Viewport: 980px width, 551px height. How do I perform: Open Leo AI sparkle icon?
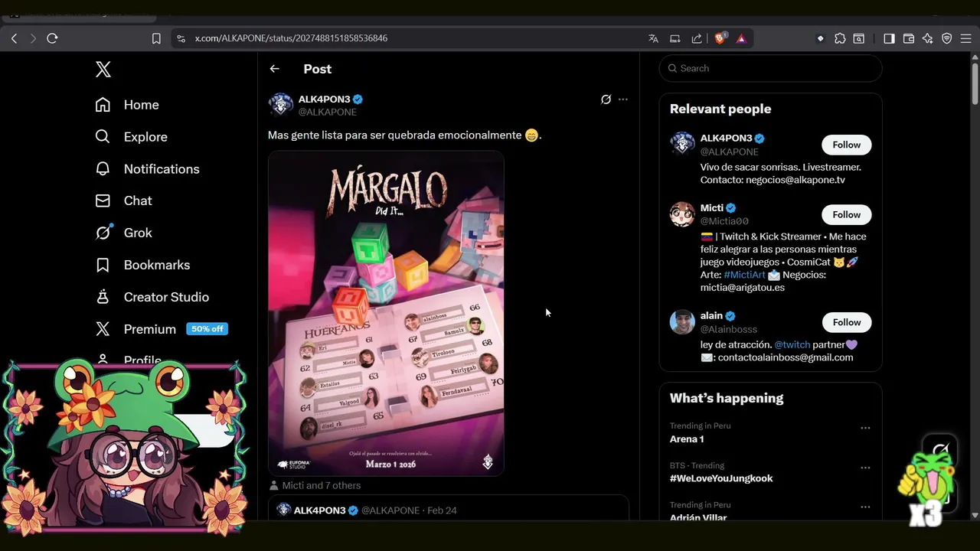(x=928, y=38)
